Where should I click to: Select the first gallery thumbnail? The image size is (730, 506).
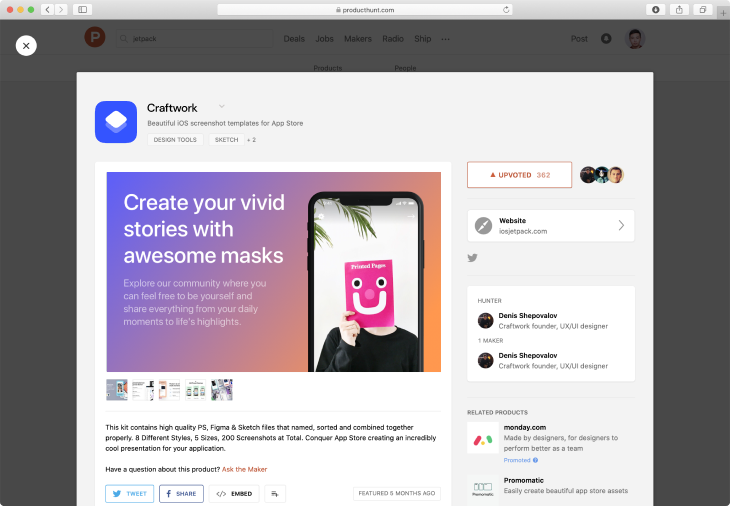(x=117, y=390)
